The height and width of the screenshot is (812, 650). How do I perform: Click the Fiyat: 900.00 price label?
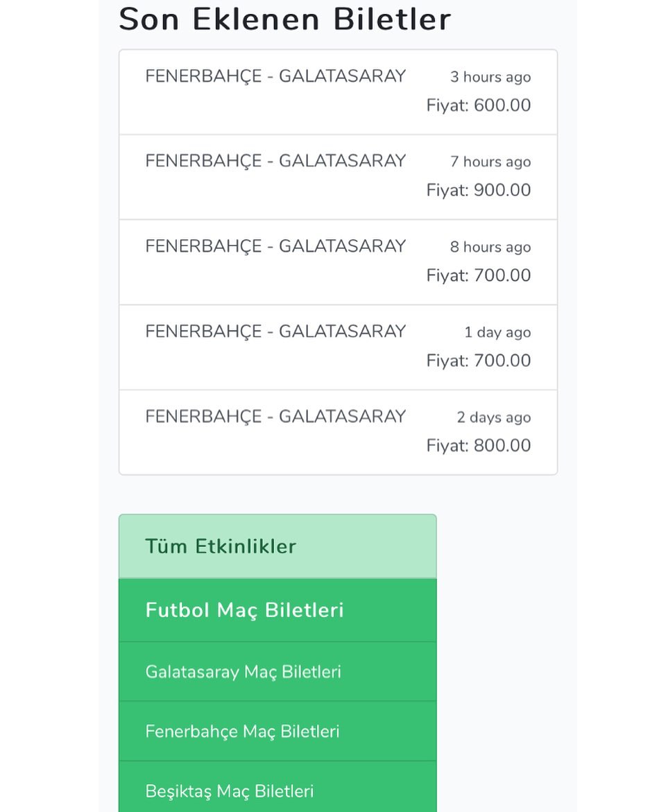[479, 190]
